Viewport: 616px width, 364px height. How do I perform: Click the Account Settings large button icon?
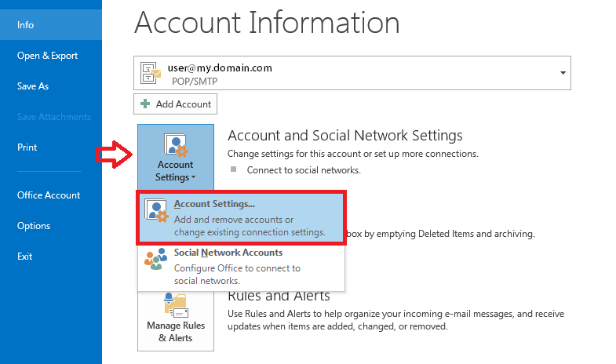[176, 145]
